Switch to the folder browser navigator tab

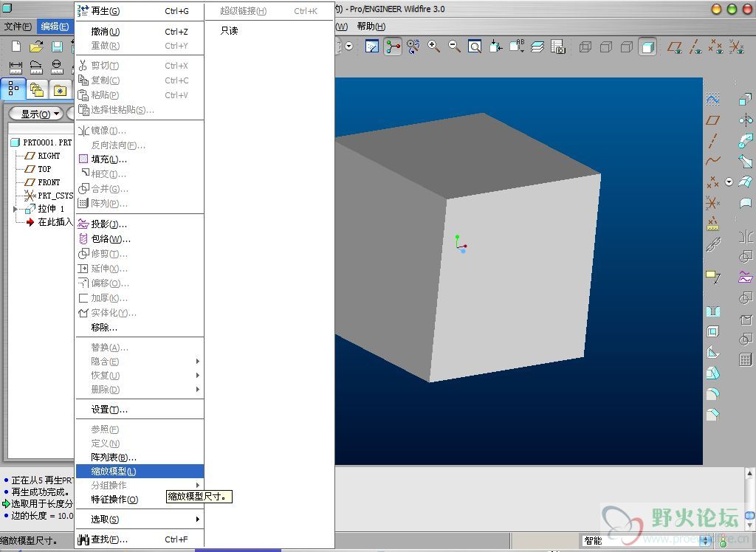[37, 90]
